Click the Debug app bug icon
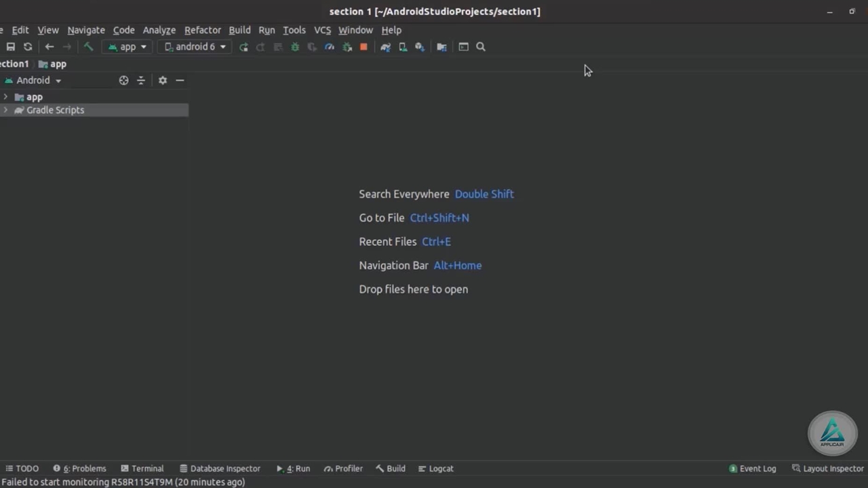This screenshot has height=488, width=868. pos(295,47)
